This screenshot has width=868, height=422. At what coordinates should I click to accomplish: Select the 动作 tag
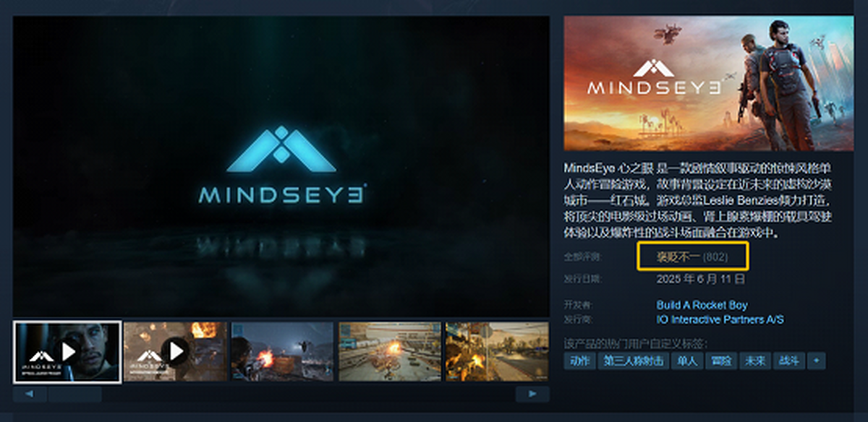coord(579,361)
